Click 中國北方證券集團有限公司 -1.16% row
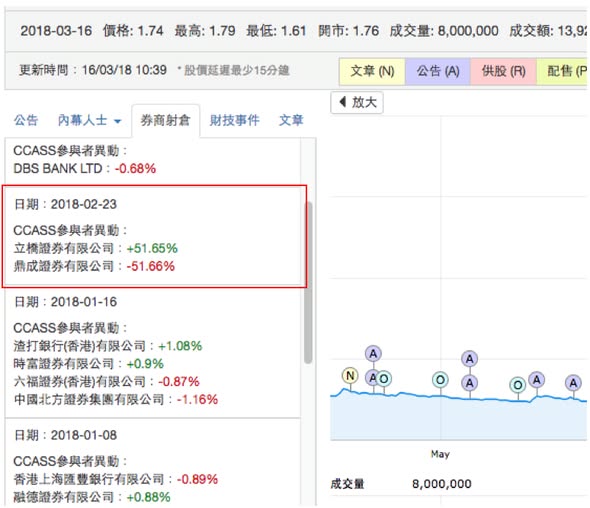This screenshot has height=508, width=590. pyautogui.click(x=116, y=400)
